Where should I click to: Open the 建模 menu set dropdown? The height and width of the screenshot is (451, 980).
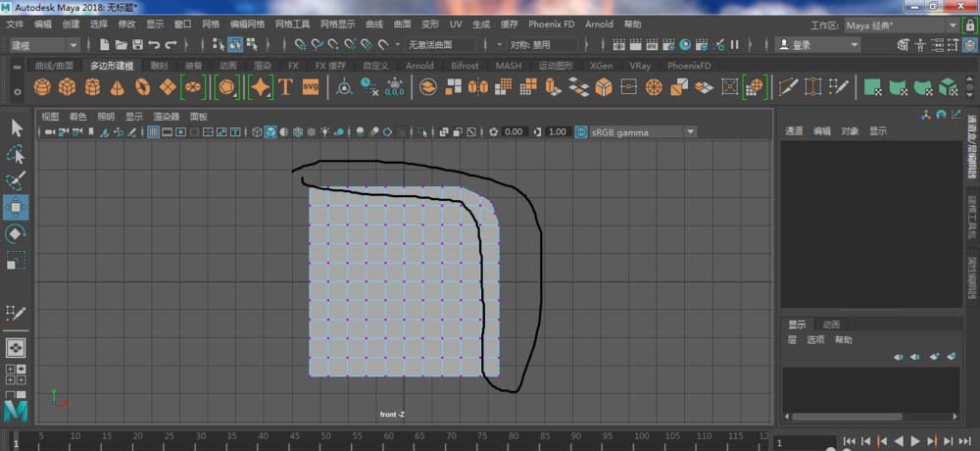[x=44, y=45]
